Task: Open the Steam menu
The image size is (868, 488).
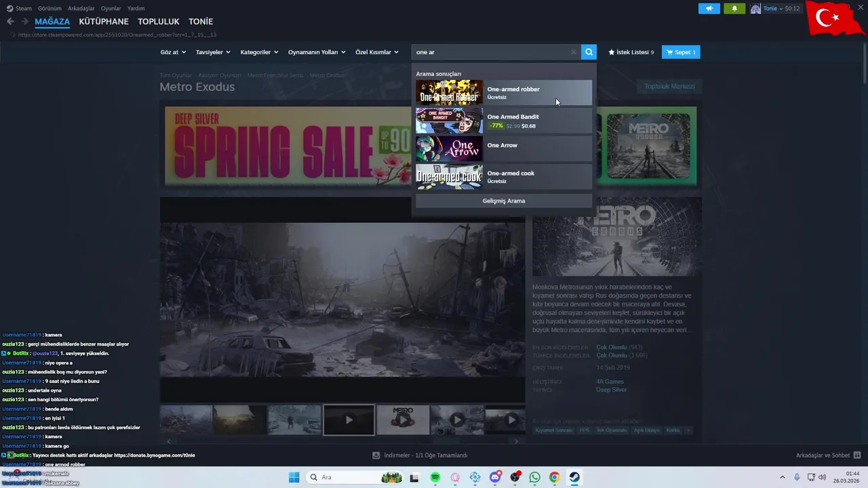Action: point(19,8)
